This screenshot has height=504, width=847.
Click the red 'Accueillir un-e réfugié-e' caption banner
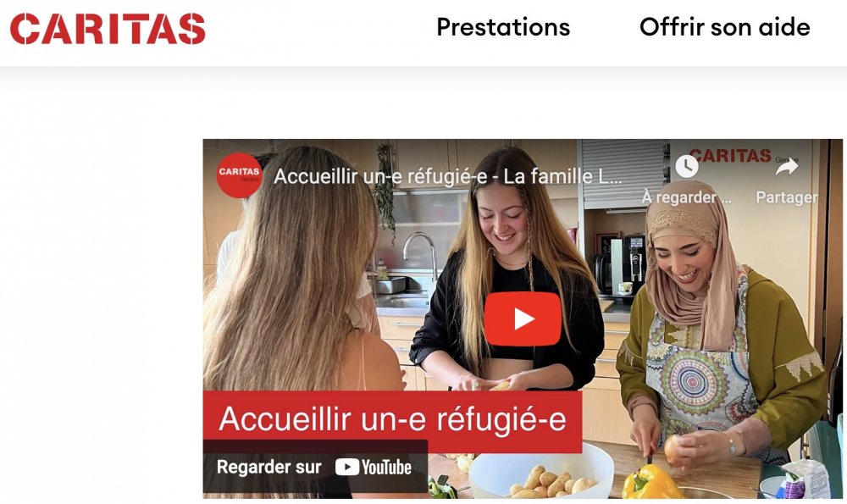click(393, 420)
